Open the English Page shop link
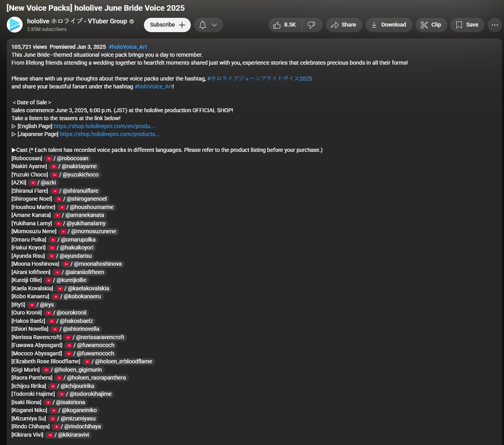The height and width of the screenshot is (445, 504). (104, 126)
